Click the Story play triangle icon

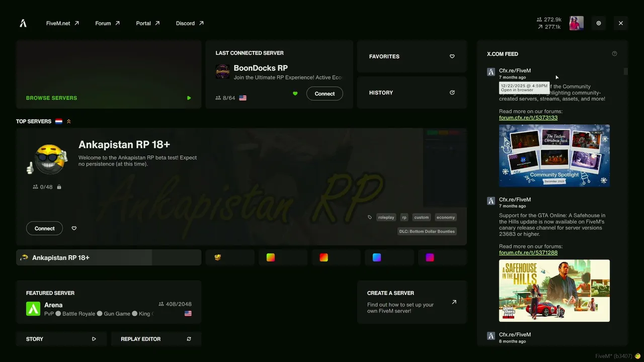[94, 339]
